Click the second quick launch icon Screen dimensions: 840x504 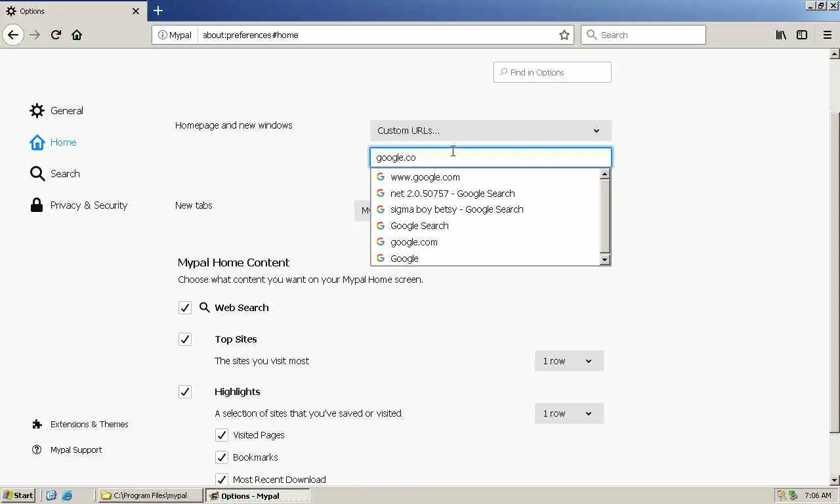click(67, 495)
